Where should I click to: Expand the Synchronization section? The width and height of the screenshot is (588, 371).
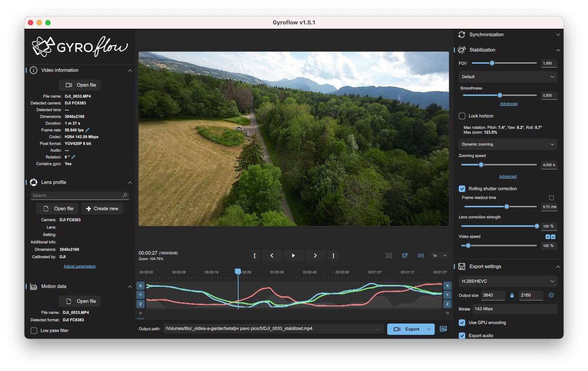558,35
